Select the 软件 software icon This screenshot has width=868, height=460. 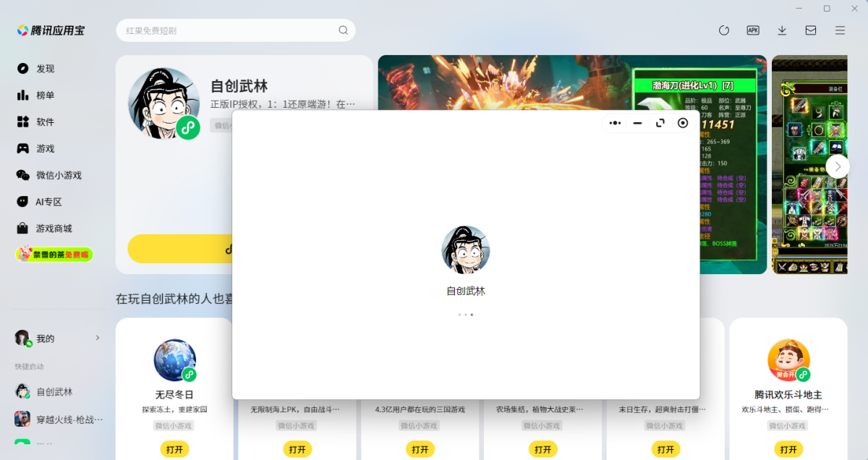[x=22, y=122]
